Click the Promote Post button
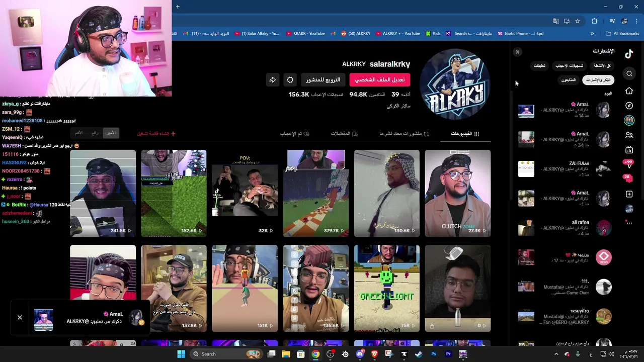Screen dimensions: 644x362 point(323,79)
